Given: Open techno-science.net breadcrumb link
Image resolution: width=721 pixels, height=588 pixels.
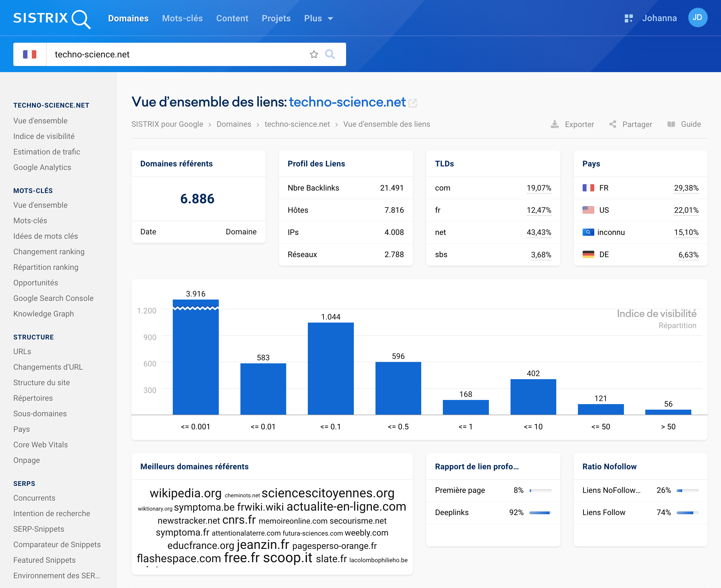Looking at the screenshot, I should [297, 124].
